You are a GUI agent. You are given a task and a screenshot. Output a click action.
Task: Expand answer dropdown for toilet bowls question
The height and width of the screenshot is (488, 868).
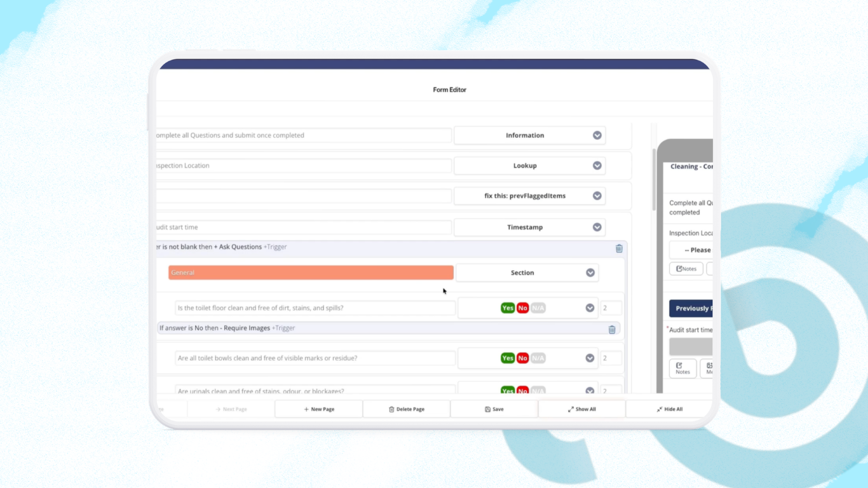click(x=590, y=358)
